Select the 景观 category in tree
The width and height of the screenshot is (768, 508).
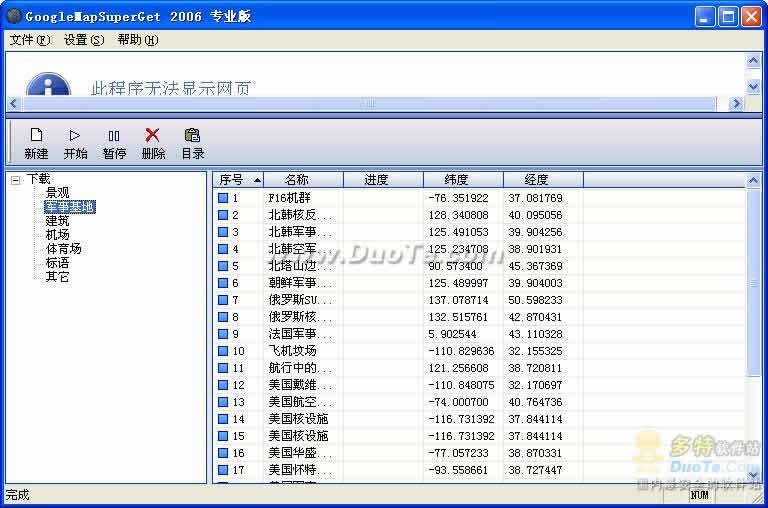(x=57, y=193)
